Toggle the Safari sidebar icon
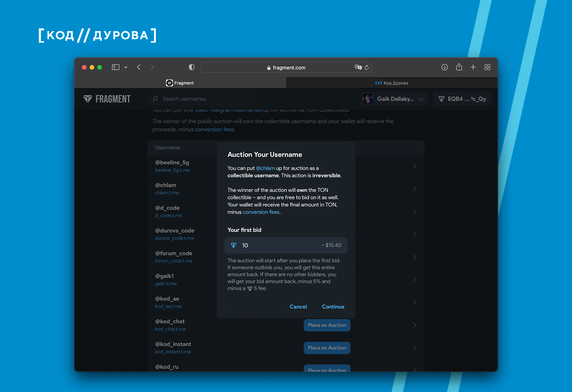The height and width of the screenshot is (392, 572). [x=115, y=67]
